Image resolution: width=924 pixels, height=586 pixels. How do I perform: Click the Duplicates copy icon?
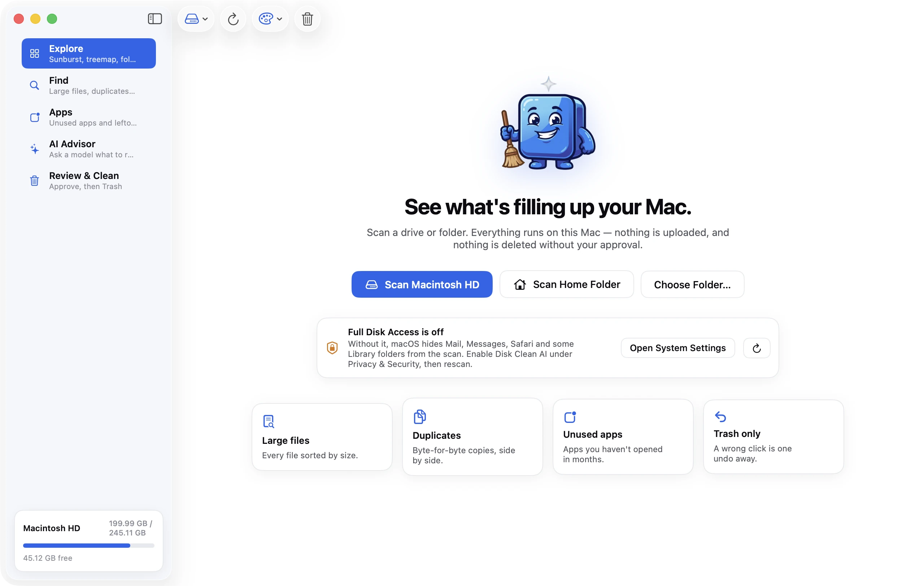[419, 417]
